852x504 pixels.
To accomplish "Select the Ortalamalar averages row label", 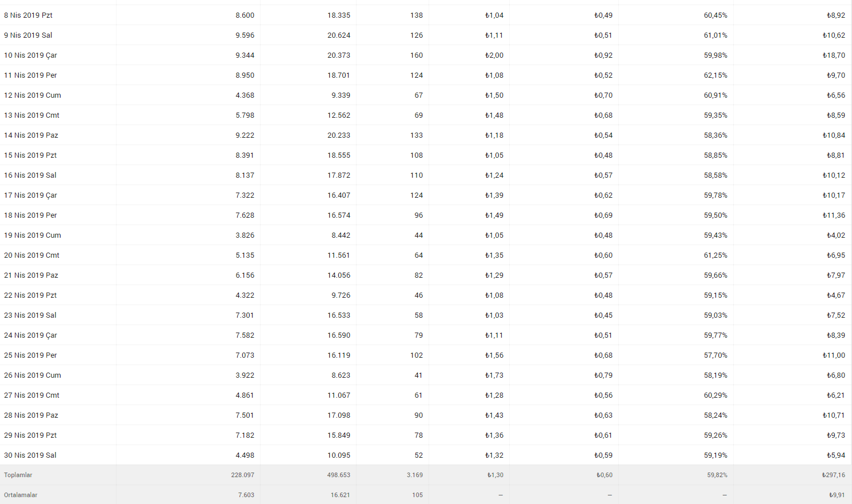I will click(21, 495).
